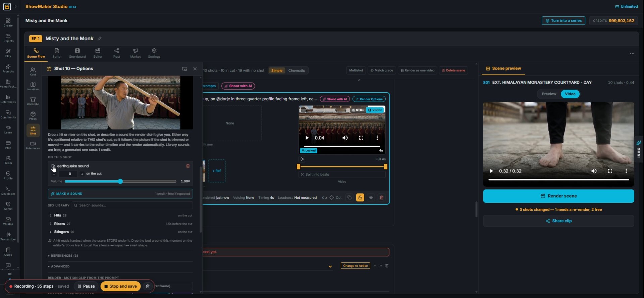
Task: Open the Play section in the sidebar
Action: (x=8, y=53)
